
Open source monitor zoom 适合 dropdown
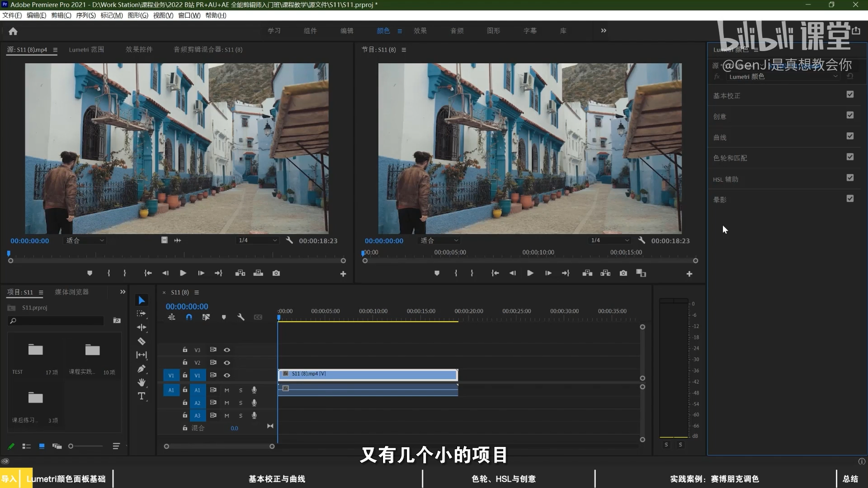point(85,240)
